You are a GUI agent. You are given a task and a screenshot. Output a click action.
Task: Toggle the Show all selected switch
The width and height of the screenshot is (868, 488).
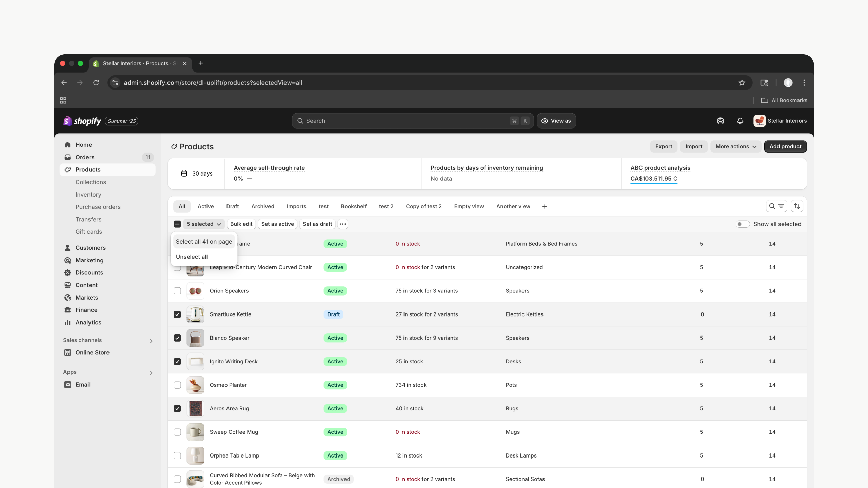tap(742, 224)
